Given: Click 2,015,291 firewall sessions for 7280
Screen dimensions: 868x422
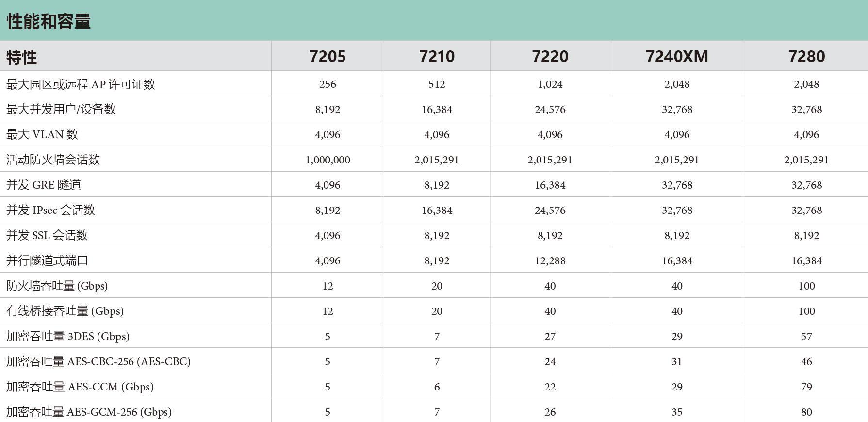Looking at the screenshot, I should click(x=806, y=160).
